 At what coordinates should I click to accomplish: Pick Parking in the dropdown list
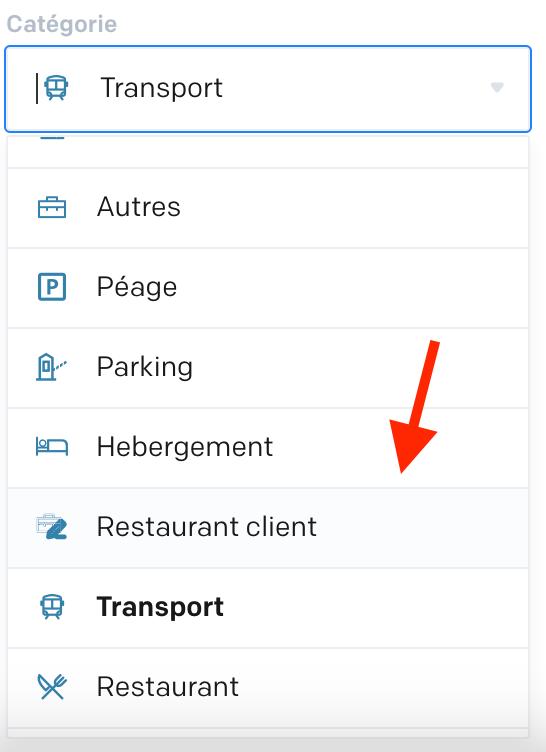[x=268, y=368]
